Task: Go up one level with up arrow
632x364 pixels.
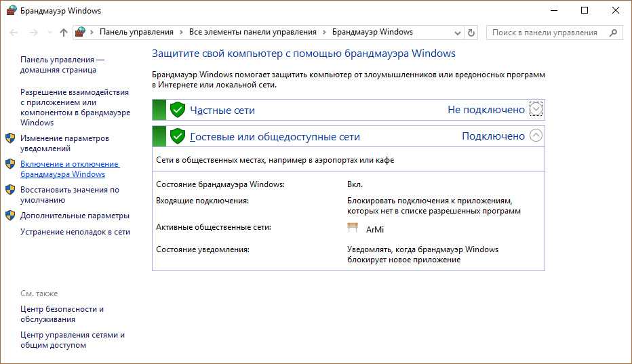Action: tap(63, 33)
